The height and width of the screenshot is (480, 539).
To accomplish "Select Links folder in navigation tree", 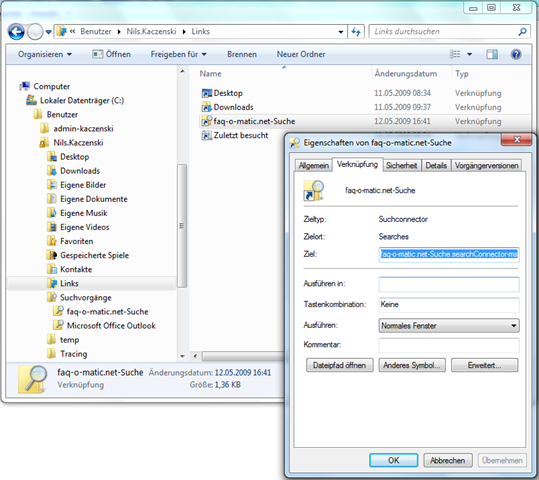I will coord(63,284).
